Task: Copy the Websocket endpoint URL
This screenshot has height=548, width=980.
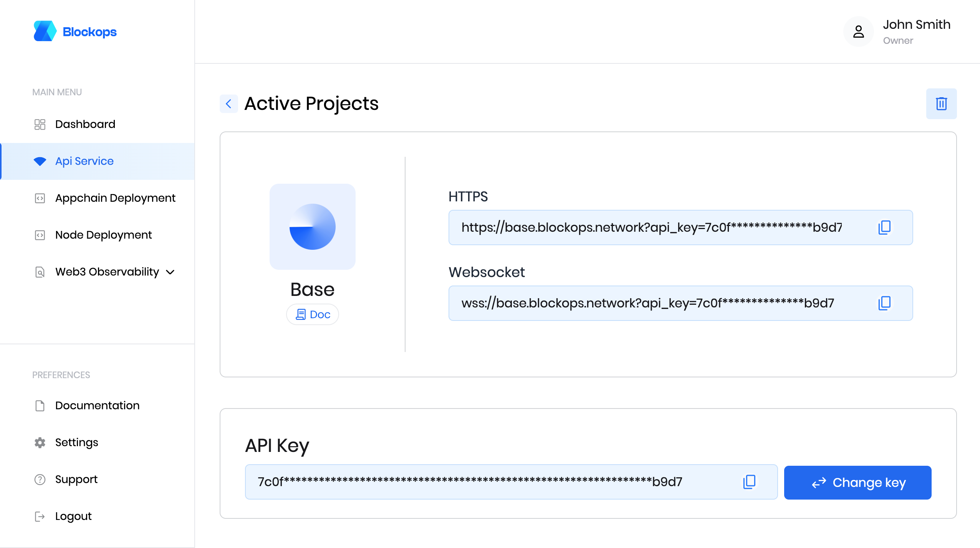Action: [x=884, y=303]
